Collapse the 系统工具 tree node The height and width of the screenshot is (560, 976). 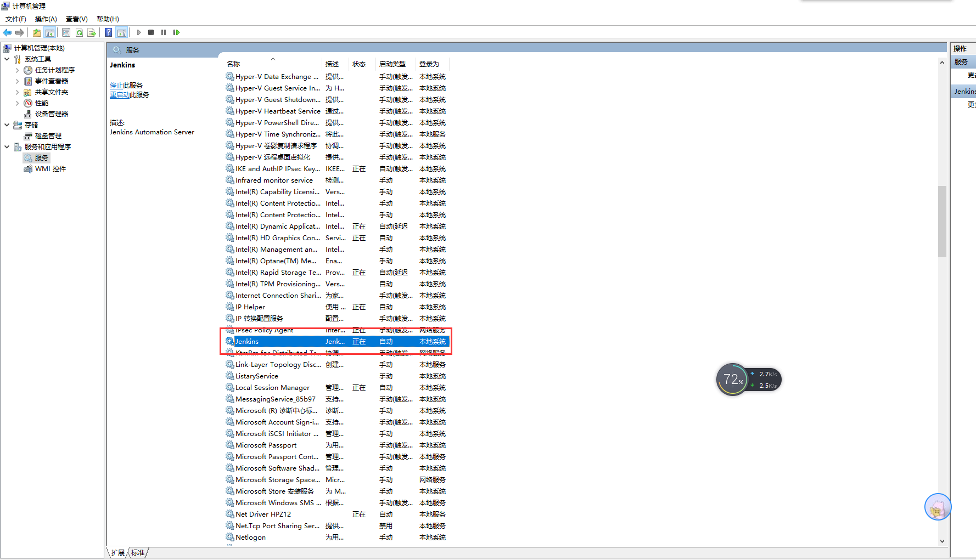[x=7, y=59]
